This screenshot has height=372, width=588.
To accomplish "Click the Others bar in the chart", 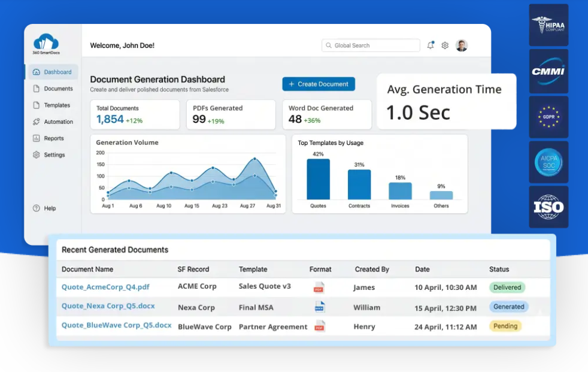I will click(x=441, y=195).
